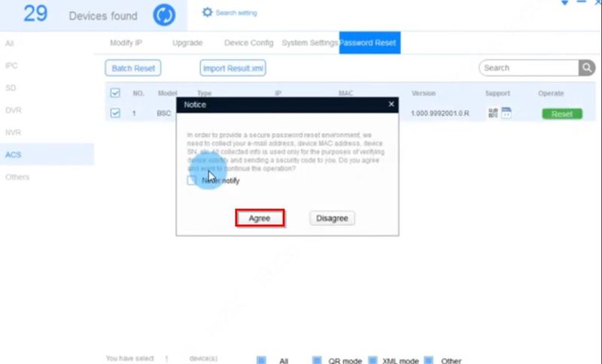This screenshot has width=602, height=364.
Task: Open Search setting gear icon
Action: tap(208, 12)
